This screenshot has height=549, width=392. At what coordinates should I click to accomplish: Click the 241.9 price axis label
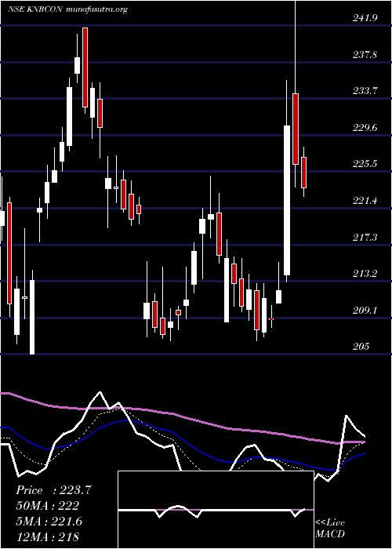365,18
